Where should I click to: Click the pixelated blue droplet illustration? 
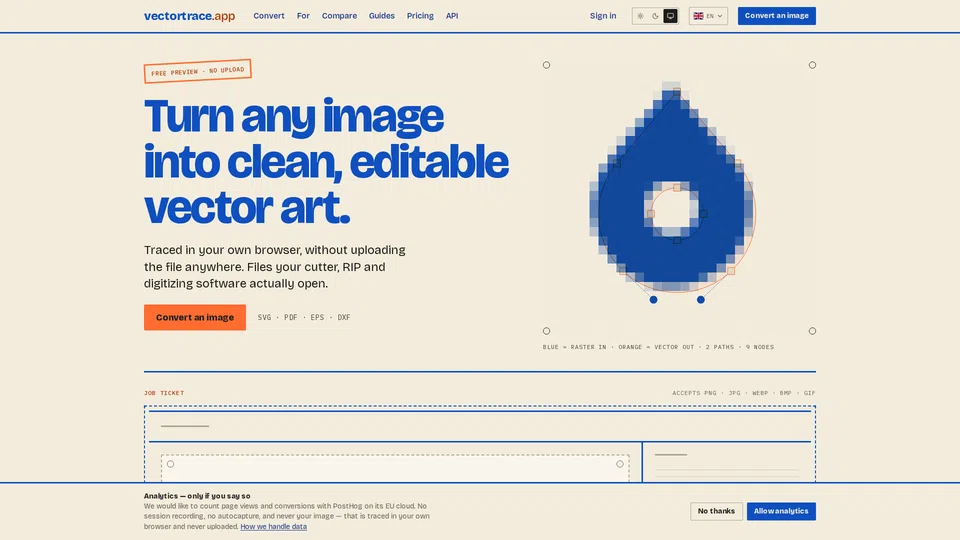click(x=672, y=187)
